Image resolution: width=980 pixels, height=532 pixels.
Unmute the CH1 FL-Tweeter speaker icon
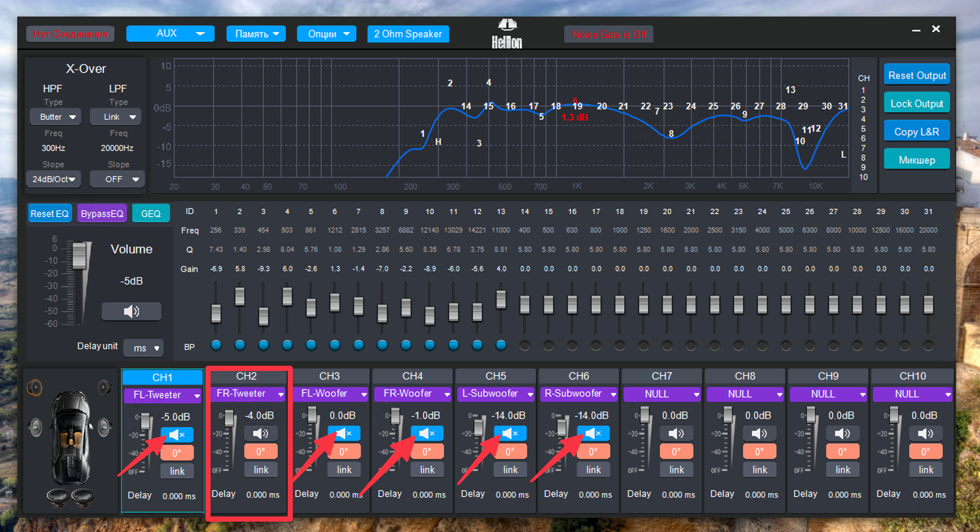tap(177, 435)
